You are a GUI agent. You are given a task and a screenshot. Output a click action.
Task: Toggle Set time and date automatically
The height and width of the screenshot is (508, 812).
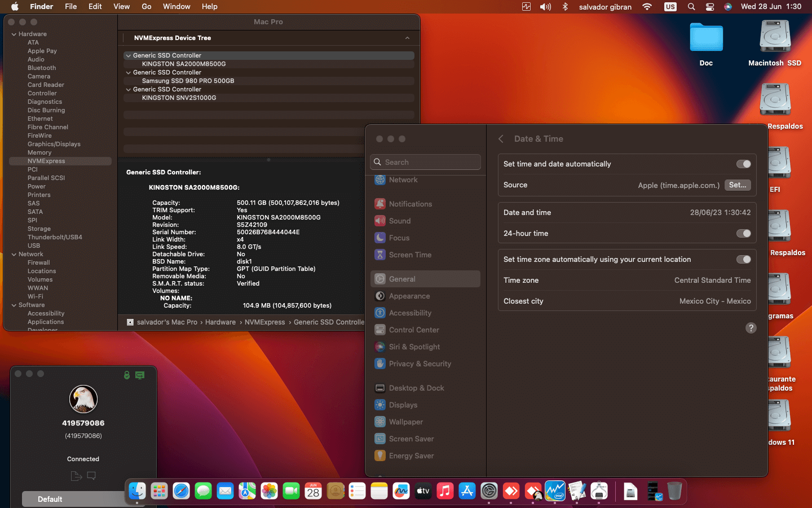(x=743, y=164)
